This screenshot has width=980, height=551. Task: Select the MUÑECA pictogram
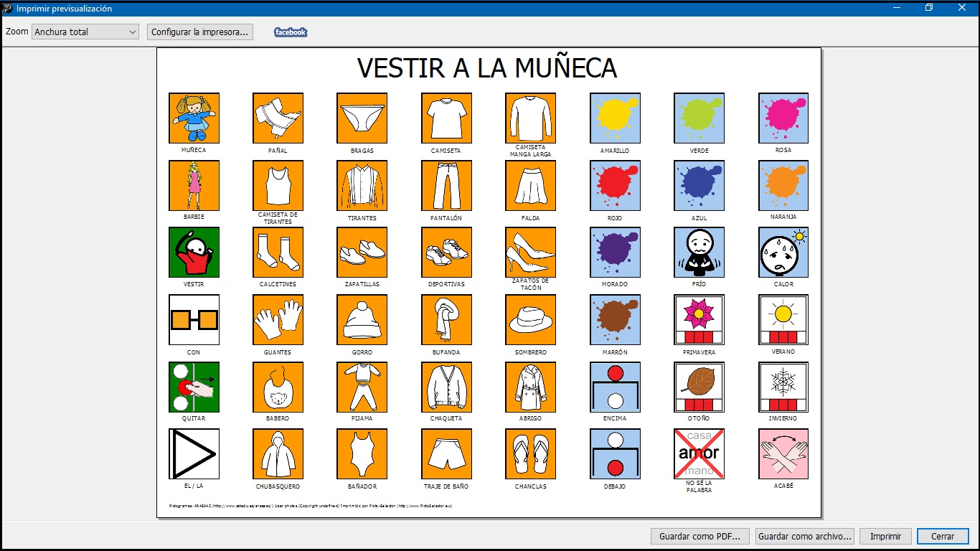tap(194, 117)
